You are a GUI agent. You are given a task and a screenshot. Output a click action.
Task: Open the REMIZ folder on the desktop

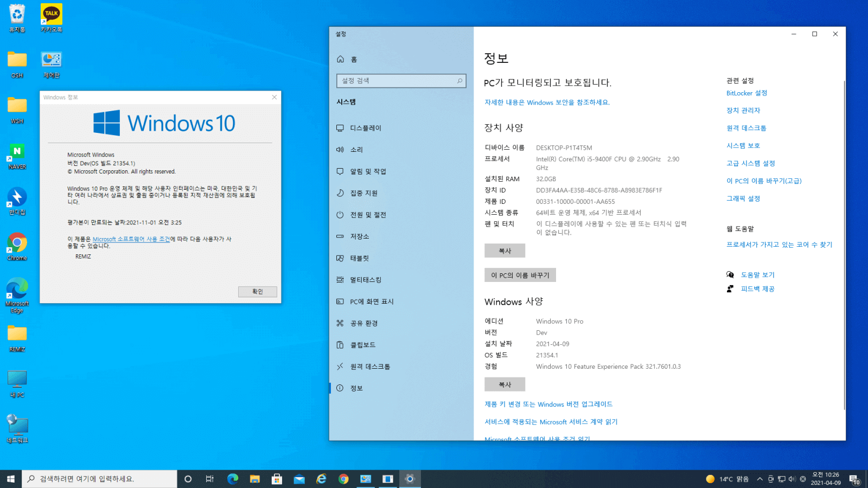17,338
